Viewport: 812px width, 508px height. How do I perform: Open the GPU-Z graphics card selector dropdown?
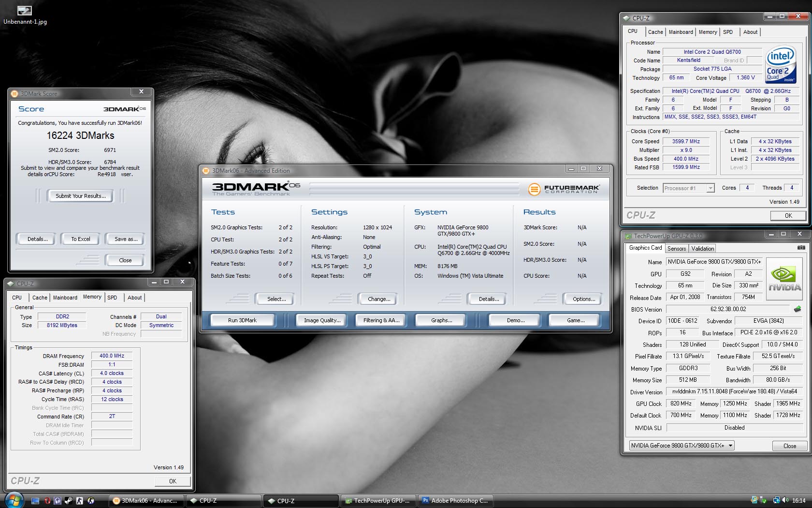pos(681,446)
